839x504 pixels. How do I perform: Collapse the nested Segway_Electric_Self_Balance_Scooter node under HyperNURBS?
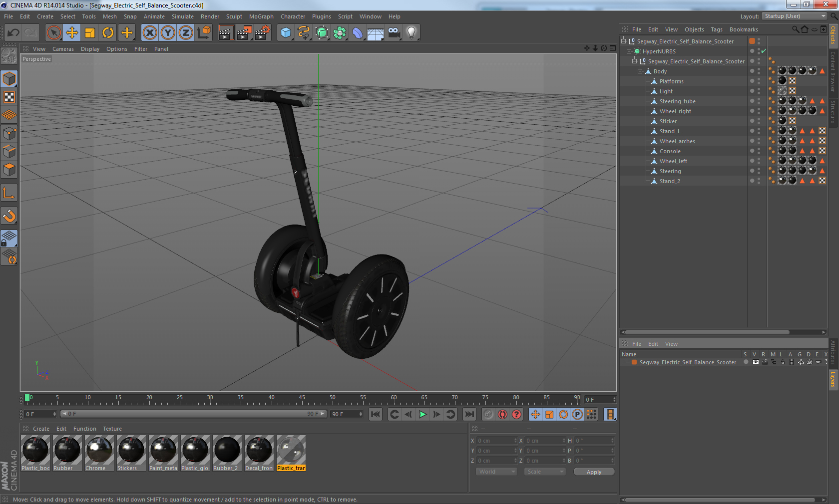(635, 61)
